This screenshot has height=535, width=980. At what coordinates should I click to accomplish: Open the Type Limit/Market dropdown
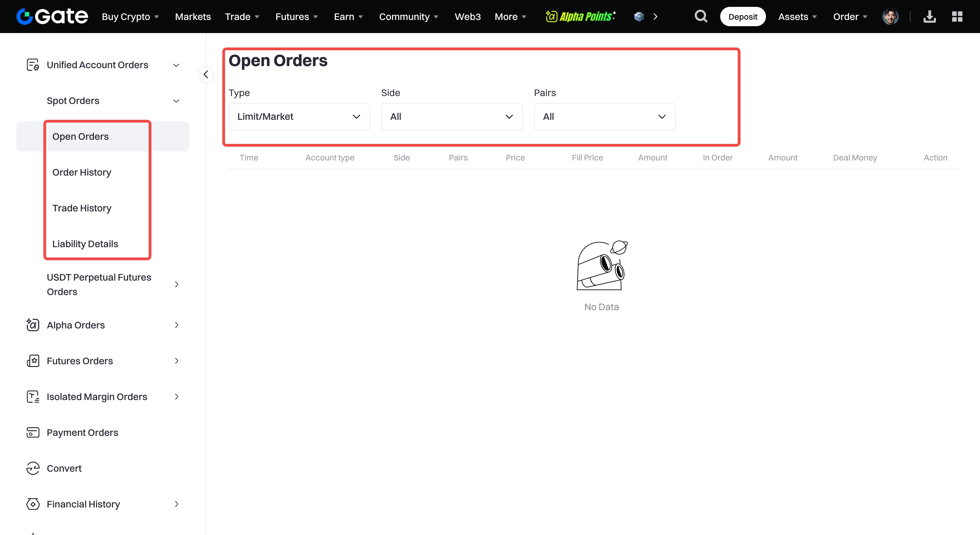click(x=299, y=116)
